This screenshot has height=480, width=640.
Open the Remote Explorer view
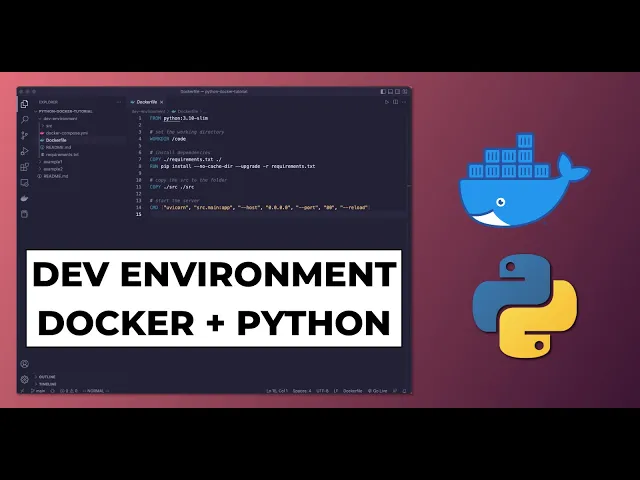tap(24, 183)
